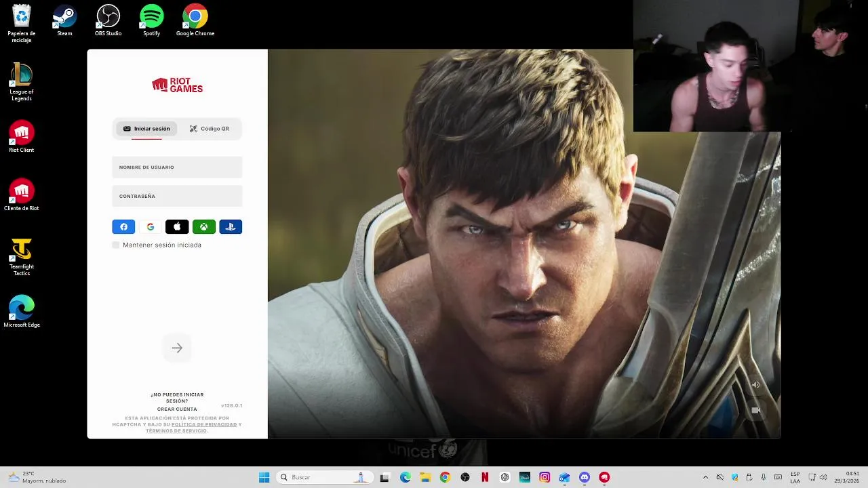Sign in with PlayStation icon

(231, 227)
